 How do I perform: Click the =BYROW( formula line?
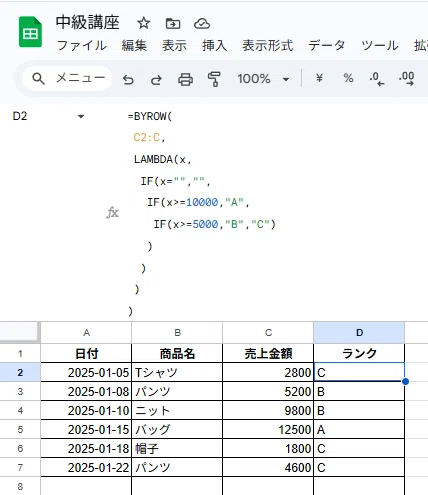pos(150,116)
